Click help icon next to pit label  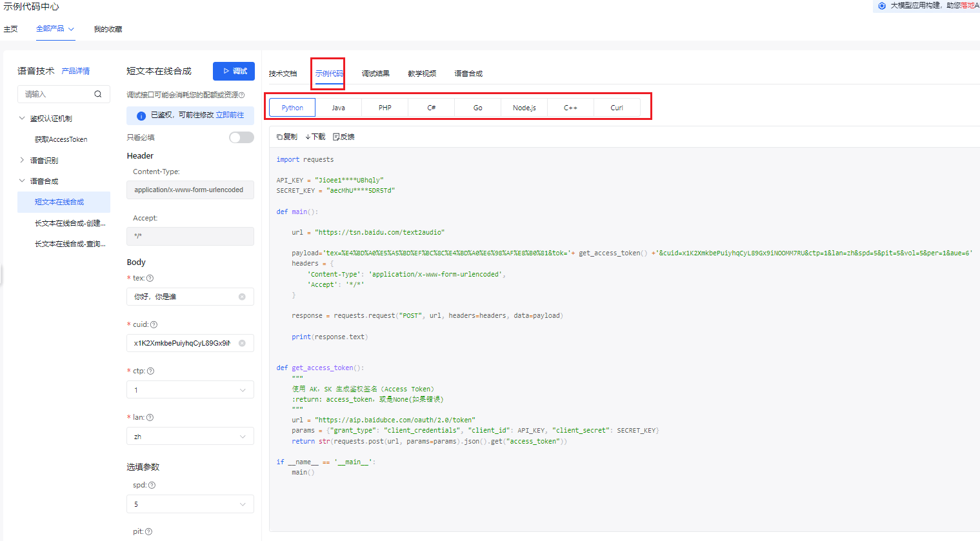pos(149,532)
